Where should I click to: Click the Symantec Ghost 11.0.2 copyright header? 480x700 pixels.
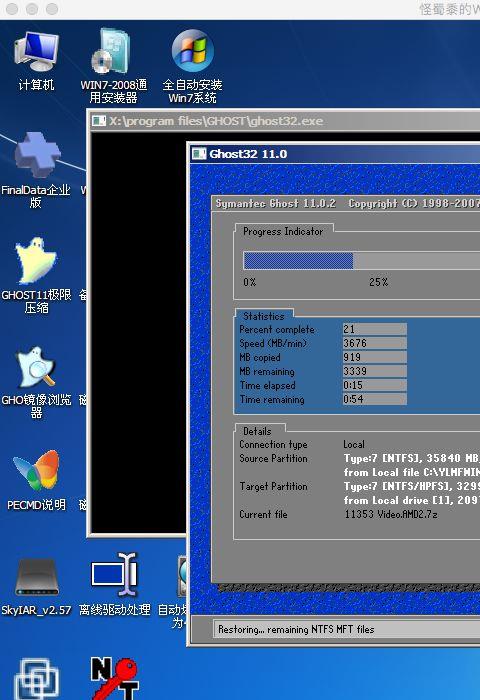point(348,204)
